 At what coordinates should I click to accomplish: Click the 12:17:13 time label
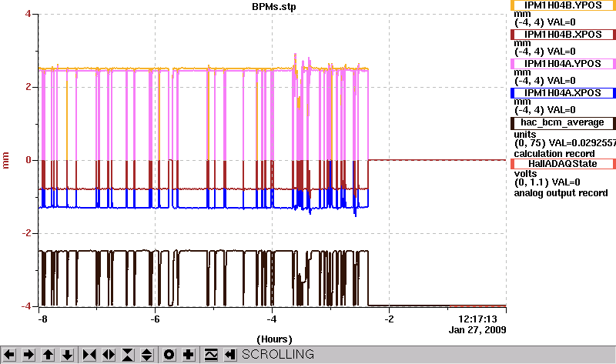click(477, 319)
